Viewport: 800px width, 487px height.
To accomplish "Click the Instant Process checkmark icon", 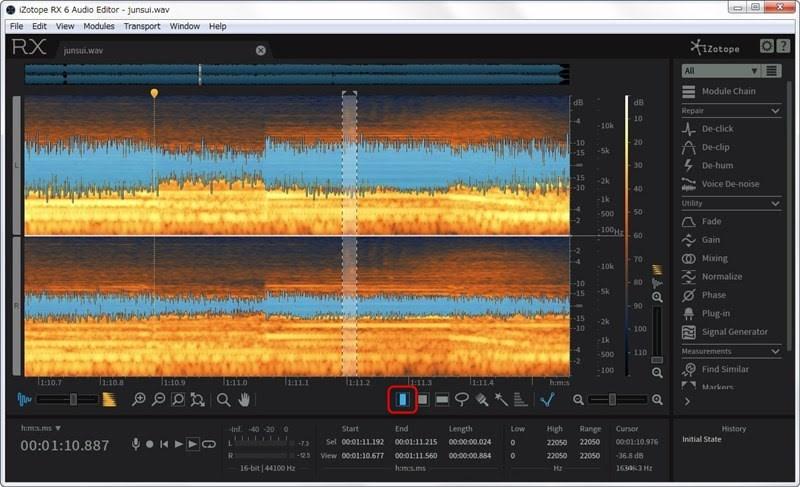I will [x=547, y=400].
